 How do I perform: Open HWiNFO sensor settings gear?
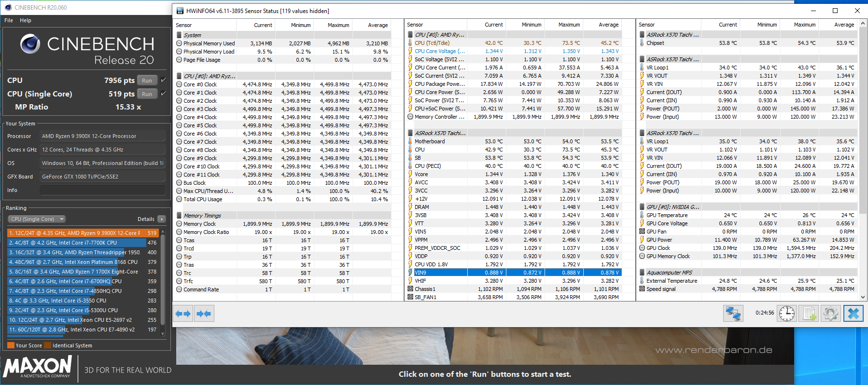pyautogui.click(x=831, y=314)
